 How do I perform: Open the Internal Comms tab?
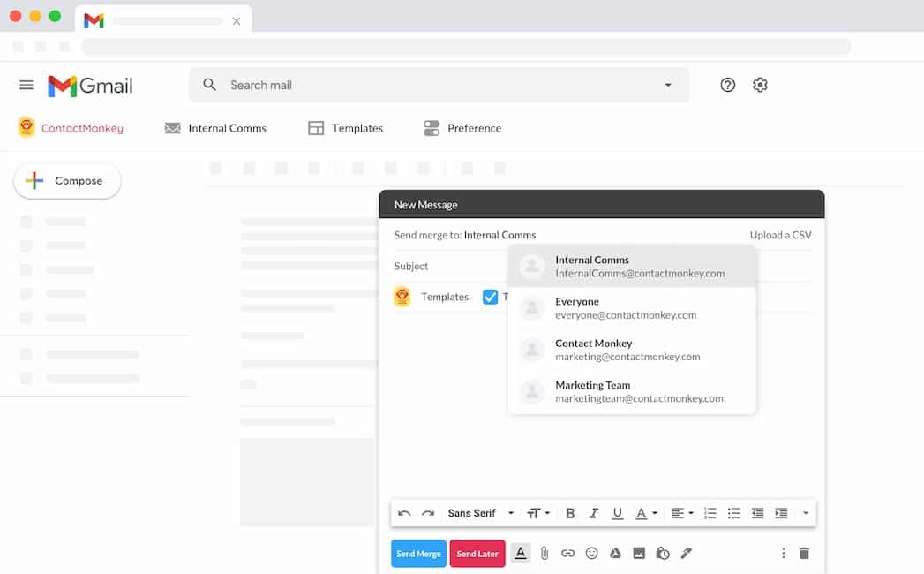[x=215, y=128]
